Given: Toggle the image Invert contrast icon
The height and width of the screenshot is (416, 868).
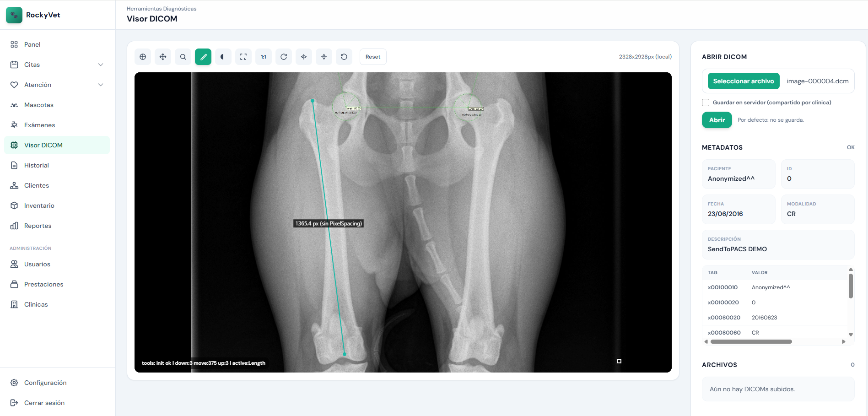Looking at the screenshot, I should 223,56.
